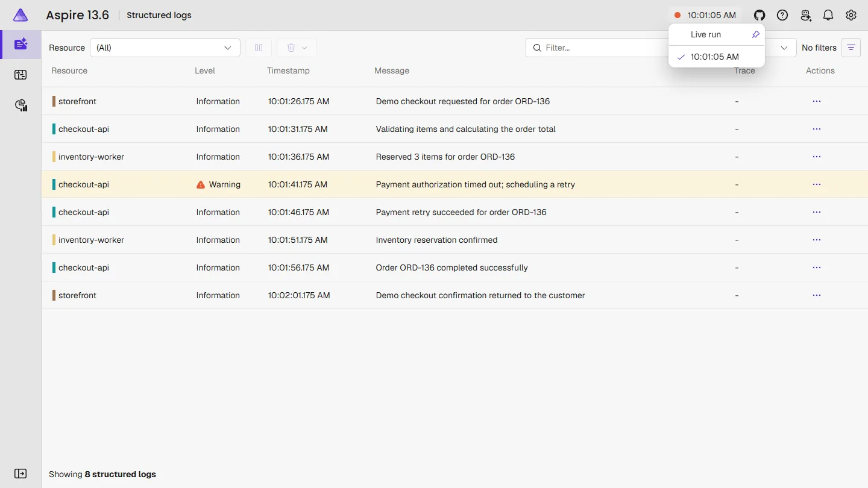Open the clear logs trash dropdown
The width and height of the screenshot is (868, 488).
[297, 48]
